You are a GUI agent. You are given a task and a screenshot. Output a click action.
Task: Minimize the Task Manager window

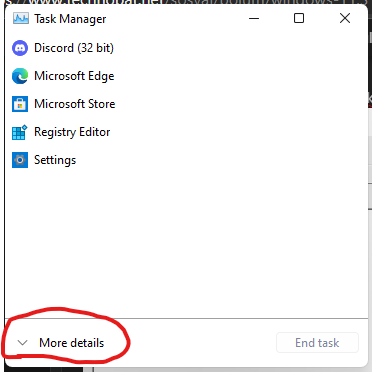point(254,18)
